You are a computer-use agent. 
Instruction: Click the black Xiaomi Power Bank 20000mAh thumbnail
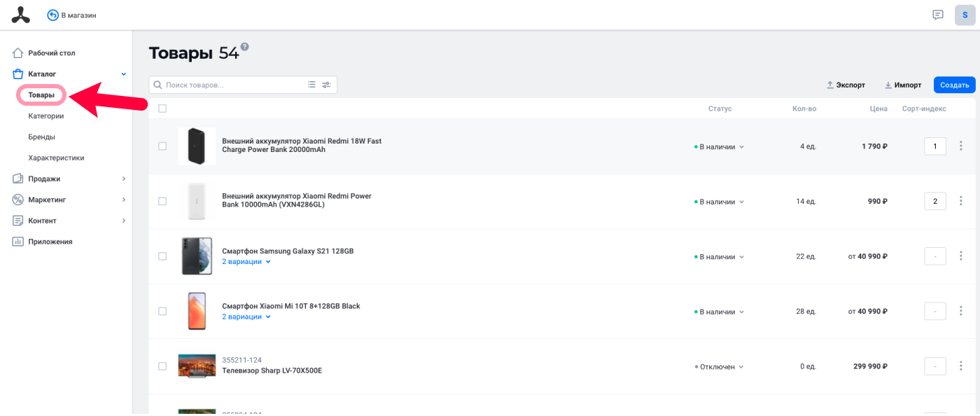click(197, 146)
